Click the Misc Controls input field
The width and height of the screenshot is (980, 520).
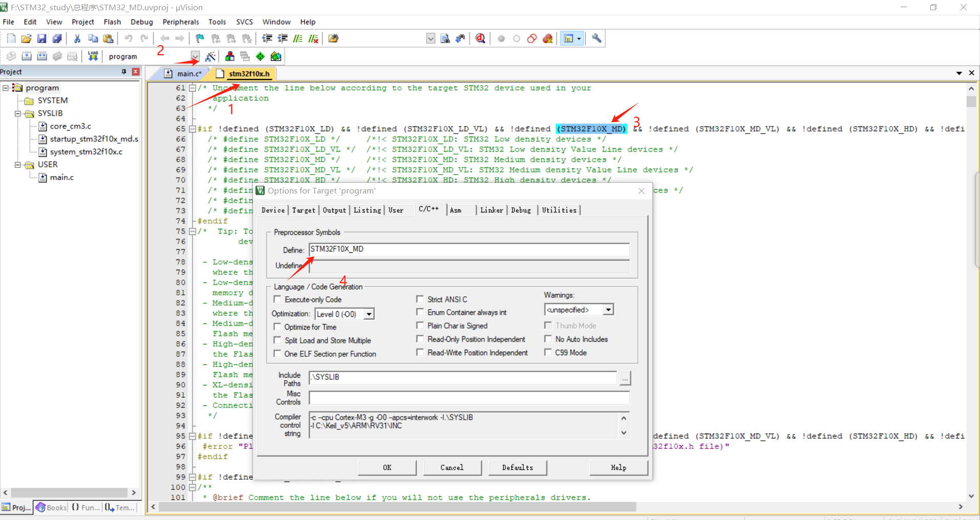469,398
